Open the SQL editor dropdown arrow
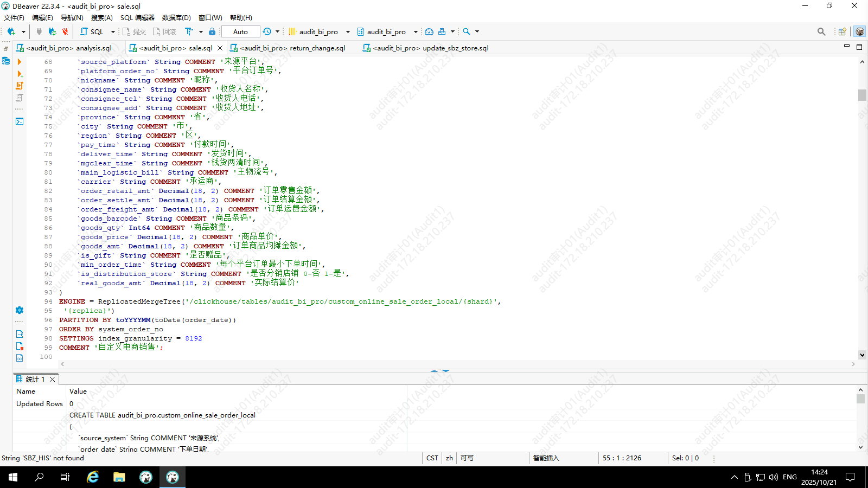868x488 pixels. pyautogui.click(x=113, y=32)
